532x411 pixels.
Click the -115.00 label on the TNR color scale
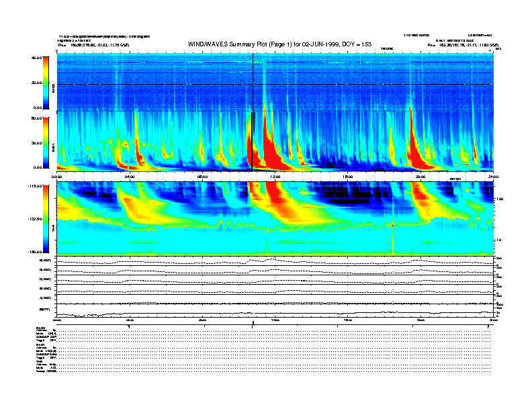(x=35, y=186)
